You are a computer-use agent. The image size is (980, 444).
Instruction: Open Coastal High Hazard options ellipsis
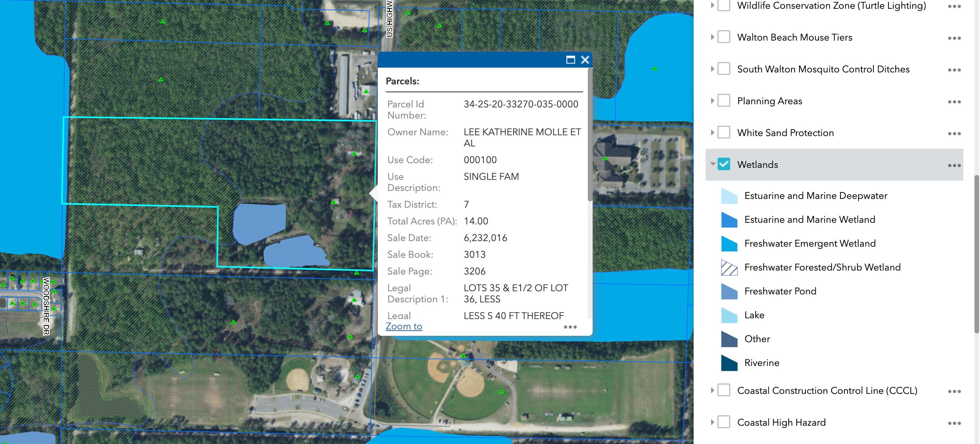pyautogui.click(x=954, y=423)
